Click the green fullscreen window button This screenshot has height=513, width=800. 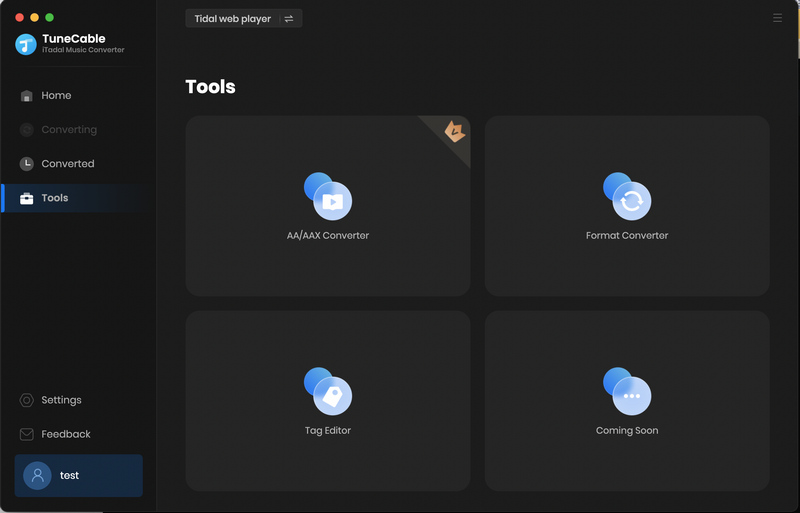[x=49, y=17]
